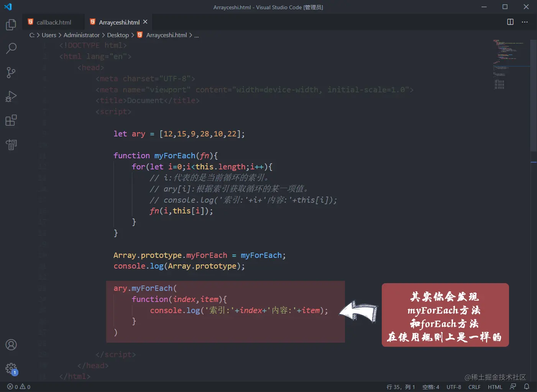Click the '<!DOCTYPE html>' line
Screen dimensions: 537x392
93,45
